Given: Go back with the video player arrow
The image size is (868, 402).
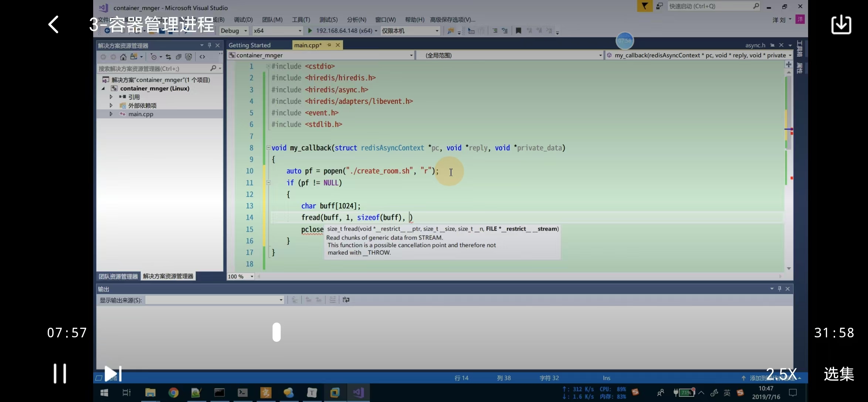Looking at the screenshot, I should [x=54, y=24].
